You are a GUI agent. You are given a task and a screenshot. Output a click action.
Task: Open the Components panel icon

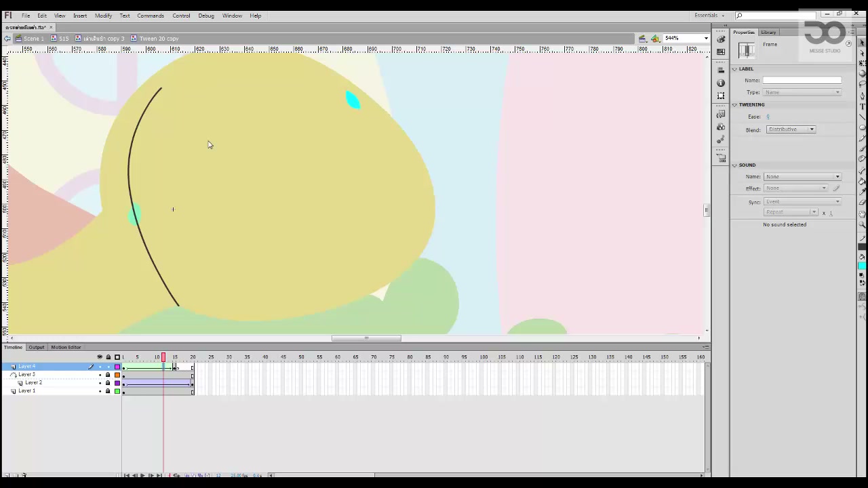[x=721, y=127]
